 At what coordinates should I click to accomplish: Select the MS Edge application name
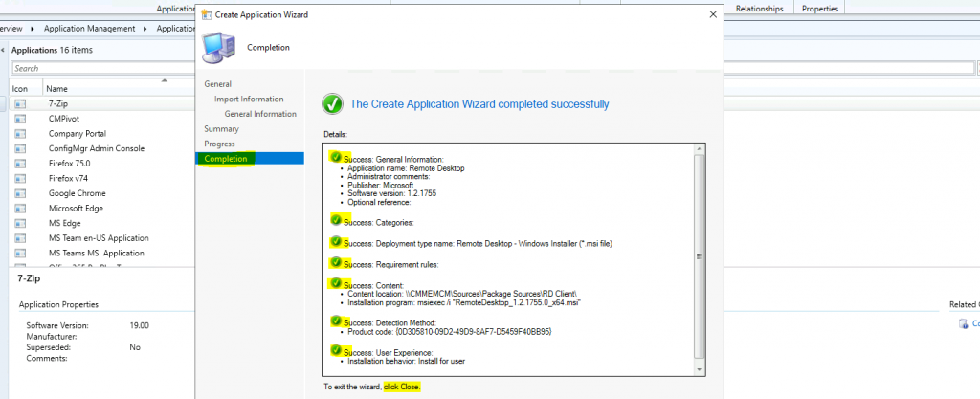click(64, 224)
